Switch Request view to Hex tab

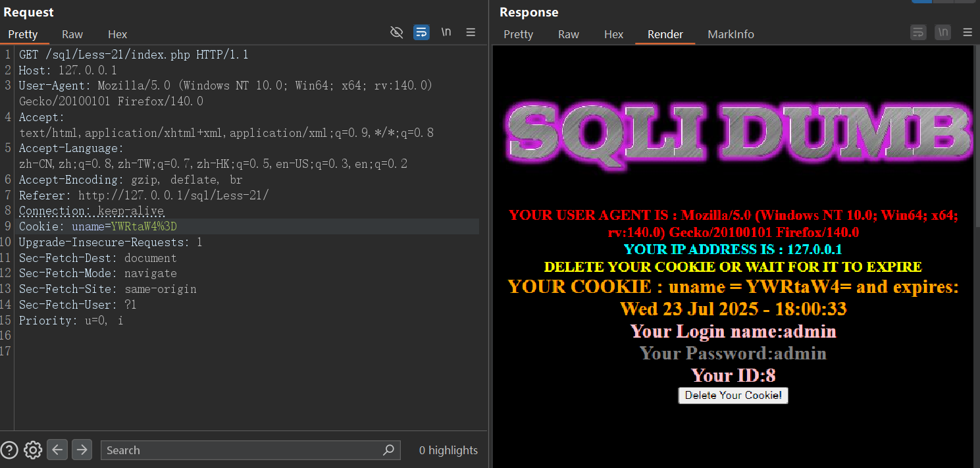click(x=118, y=34)
